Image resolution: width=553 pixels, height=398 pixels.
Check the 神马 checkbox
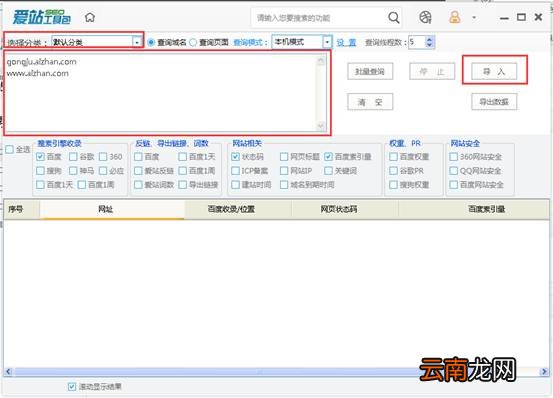73,171
